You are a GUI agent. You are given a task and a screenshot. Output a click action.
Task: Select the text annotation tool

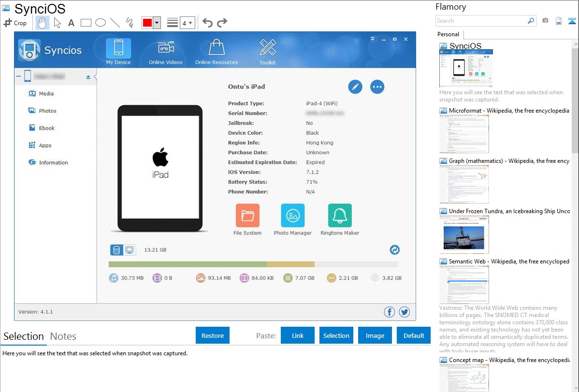click(71, 23)
